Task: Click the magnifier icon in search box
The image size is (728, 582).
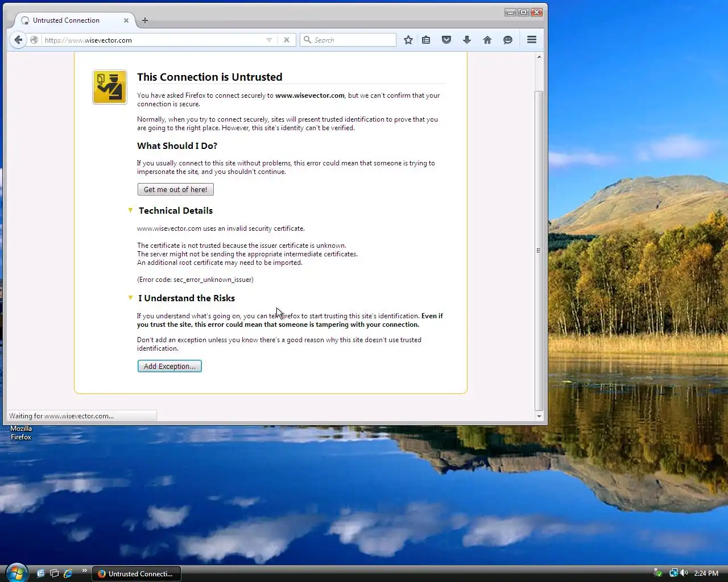Action: point(308,40)
